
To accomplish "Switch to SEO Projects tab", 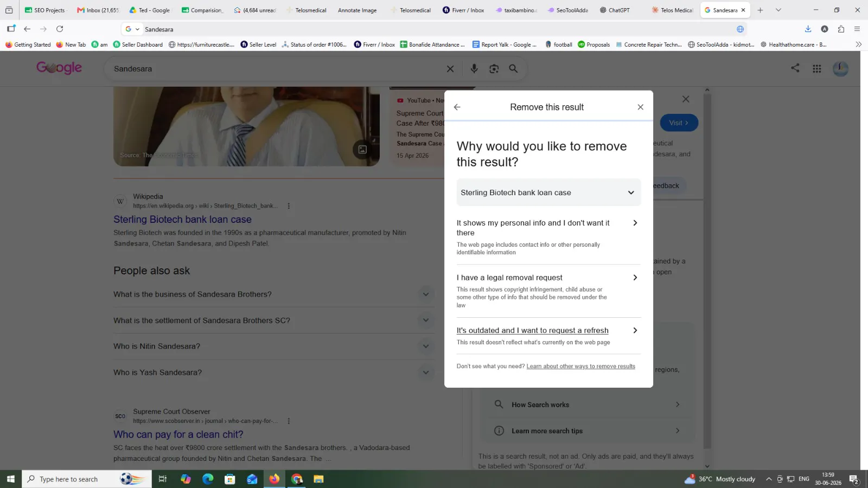I will coord(45,10).
